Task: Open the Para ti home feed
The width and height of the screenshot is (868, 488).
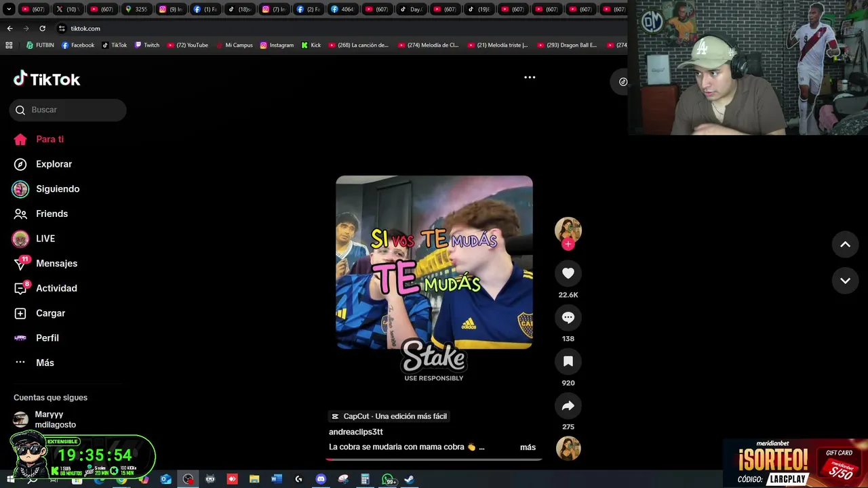Action: point(39,139)
